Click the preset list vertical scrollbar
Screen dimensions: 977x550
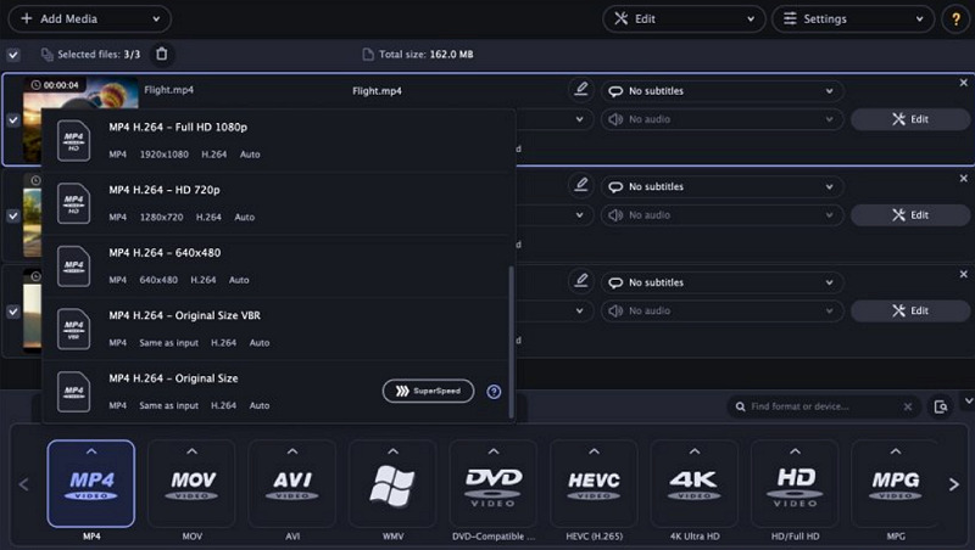511,340
